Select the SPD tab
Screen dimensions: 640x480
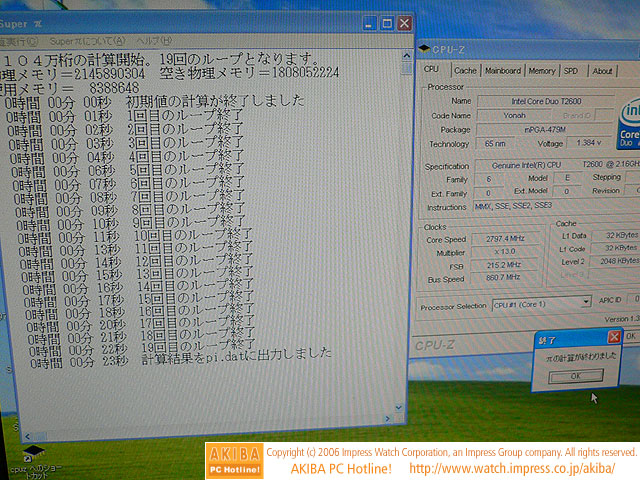click(x=571, y=71)
